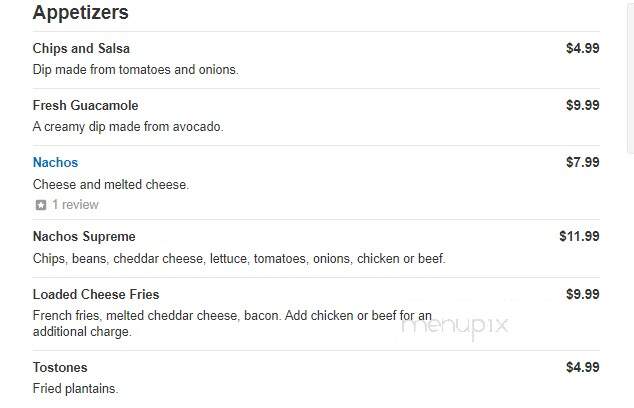Open the Nachos menu item link
The height and width of the screenshot is (408, 634).
[55, 163]
